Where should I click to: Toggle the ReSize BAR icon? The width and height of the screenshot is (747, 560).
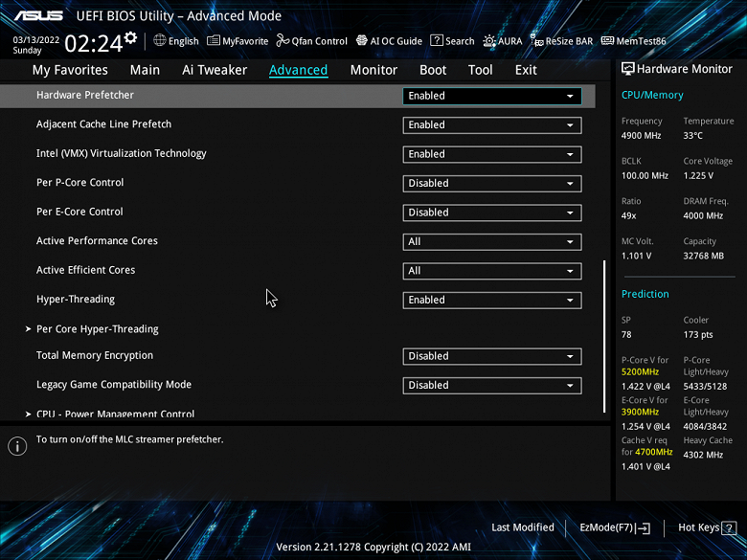click(x=537, y=40)
